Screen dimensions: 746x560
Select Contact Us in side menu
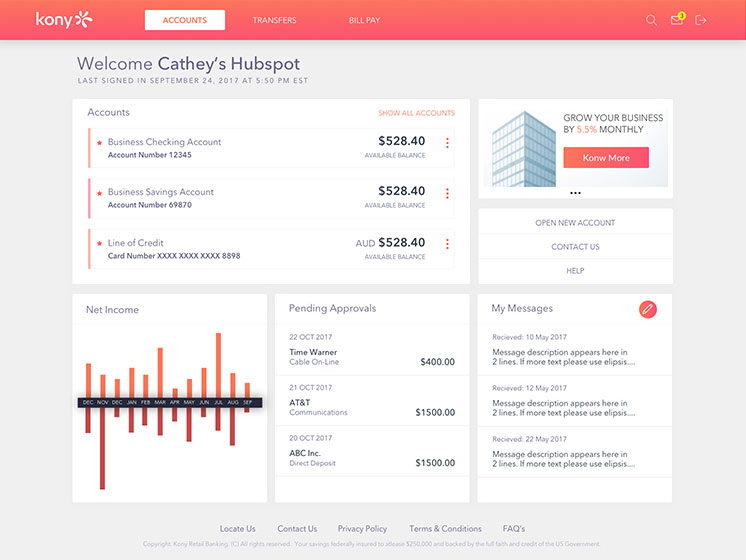[x=575, y=246]
